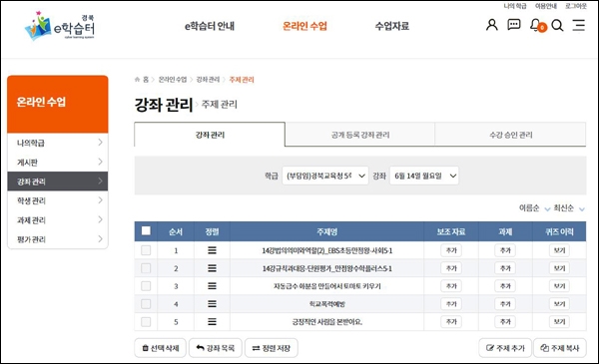
Task: Sort by 이름순
Action: (x=534, y=208)
